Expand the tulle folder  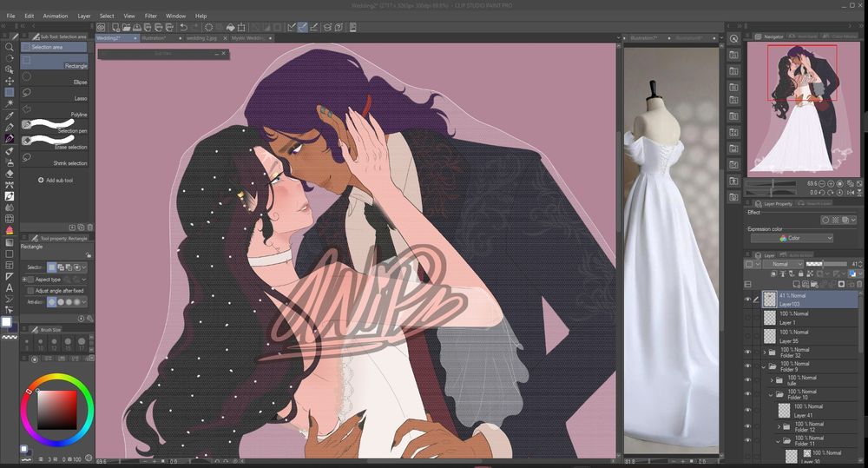pyautogui.click(x=771, y=380)
